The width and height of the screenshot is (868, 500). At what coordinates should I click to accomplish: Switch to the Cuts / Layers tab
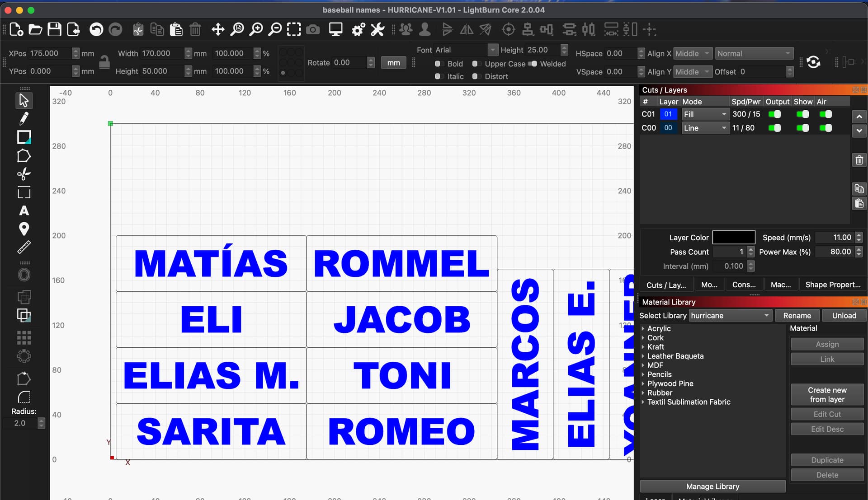[x=665, y=285]
